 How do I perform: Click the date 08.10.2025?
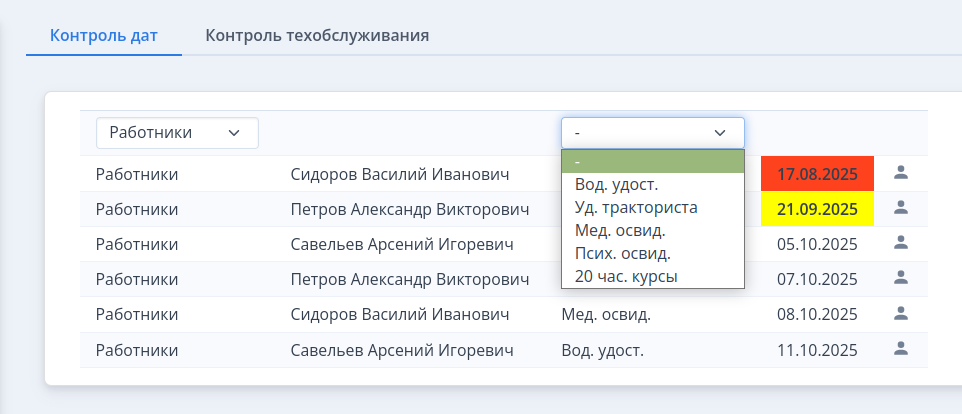[x=817, y=315]
